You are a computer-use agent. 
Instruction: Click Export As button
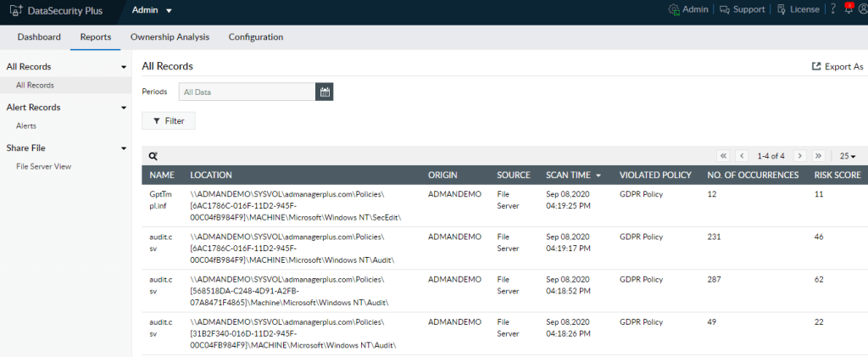tap(837, 66)
